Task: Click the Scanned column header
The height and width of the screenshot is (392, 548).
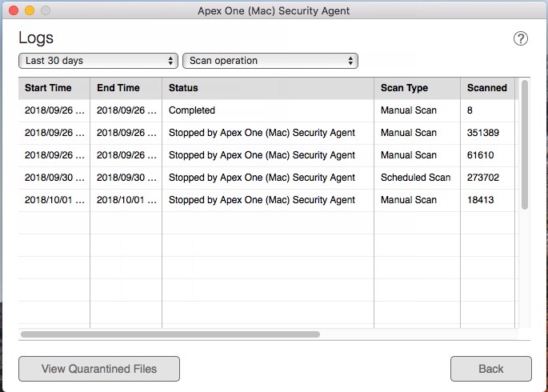Action: tap(487, 88)
